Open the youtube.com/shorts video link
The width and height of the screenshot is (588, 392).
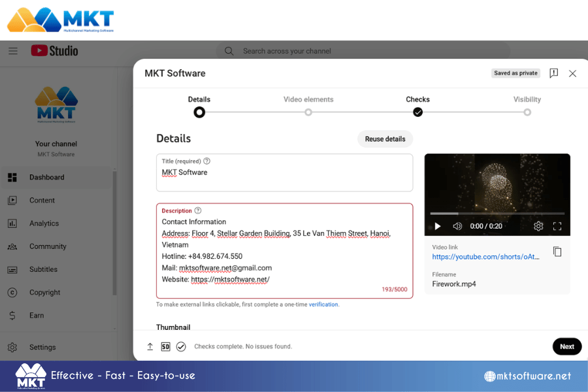485,257
